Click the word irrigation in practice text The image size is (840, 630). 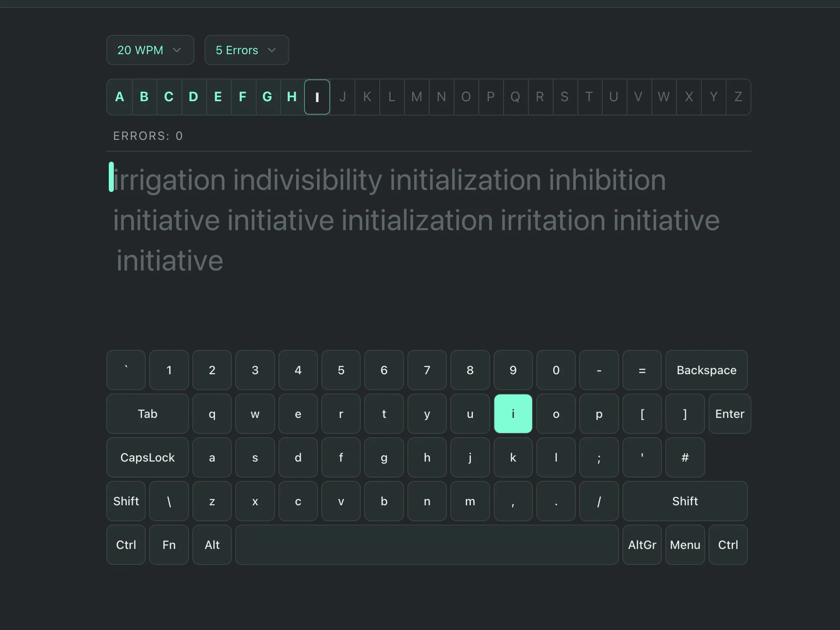click(x=170, y=180)
